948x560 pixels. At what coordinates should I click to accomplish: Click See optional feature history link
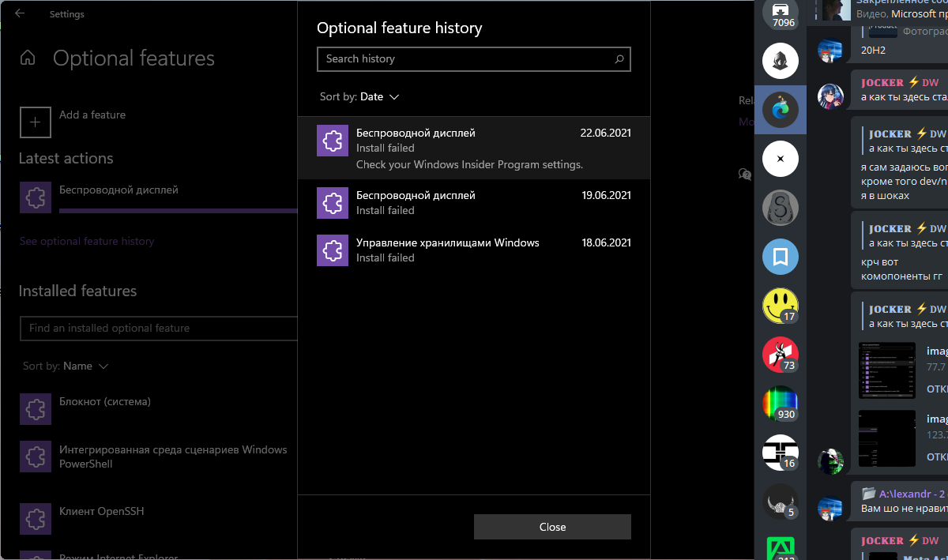click(87, 241)
